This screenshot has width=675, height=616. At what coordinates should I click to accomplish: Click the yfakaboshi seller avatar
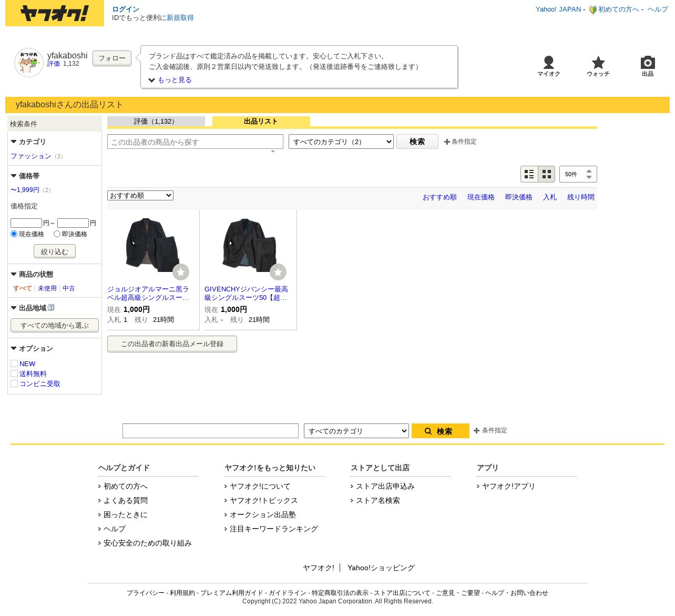click(29, 63)
